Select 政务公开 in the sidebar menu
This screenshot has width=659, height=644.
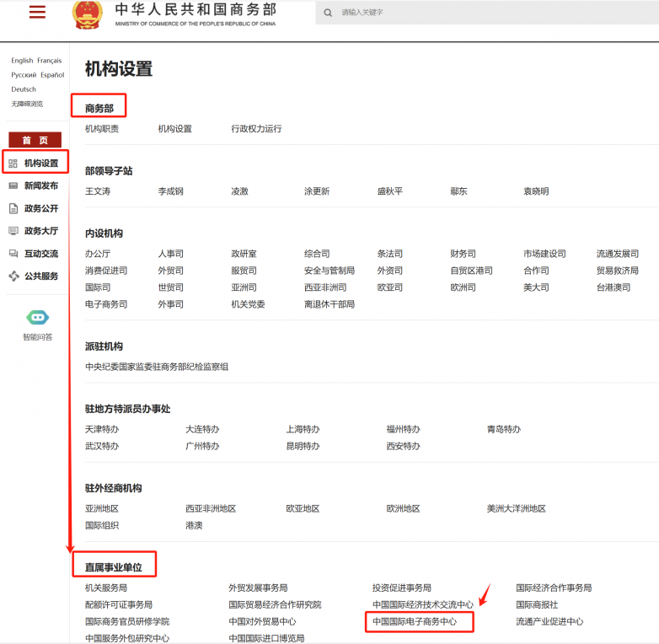[x=41, y=208]
